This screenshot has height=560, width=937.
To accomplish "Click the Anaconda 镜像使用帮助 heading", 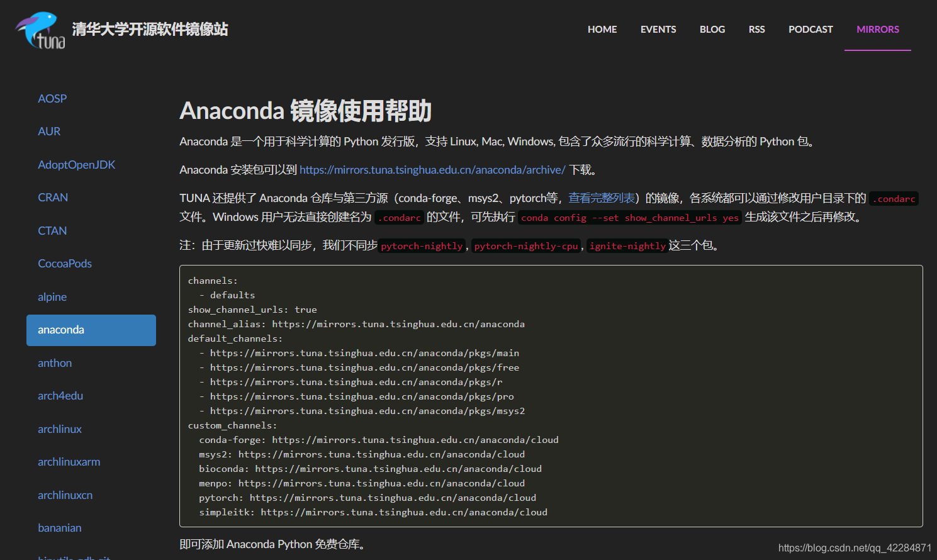I will (305, 111).
